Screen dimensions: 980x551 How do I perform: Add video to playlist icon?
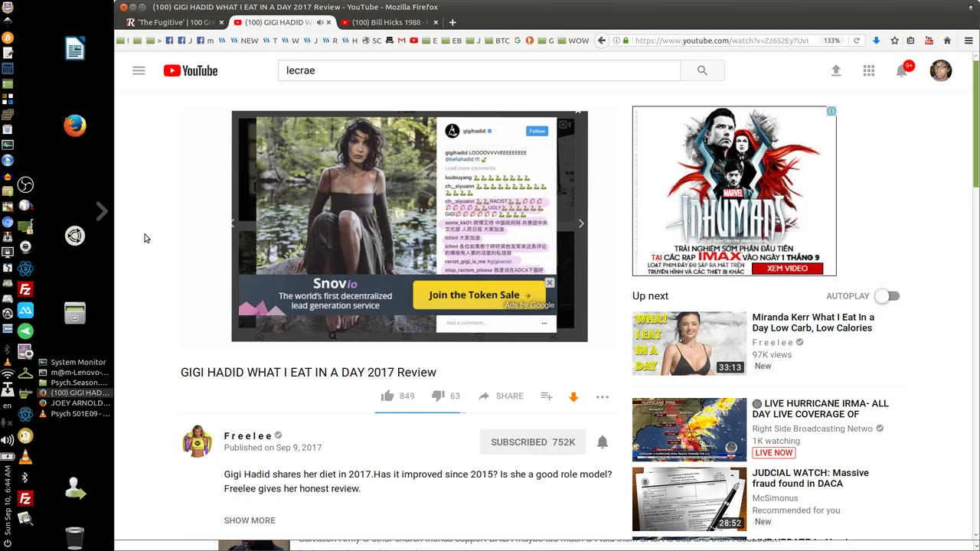(x=547, y=396)
